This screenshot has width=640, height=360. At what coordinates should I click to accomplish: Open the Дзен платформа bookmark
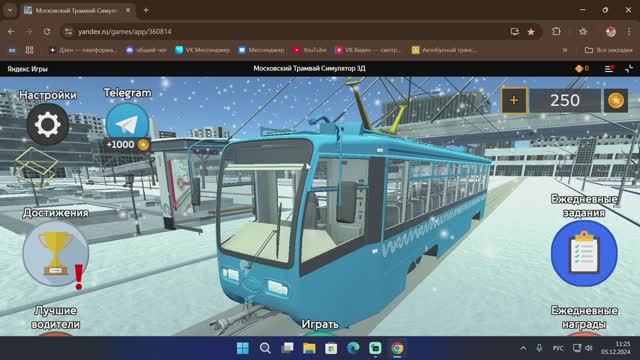[x=83, y=50]
